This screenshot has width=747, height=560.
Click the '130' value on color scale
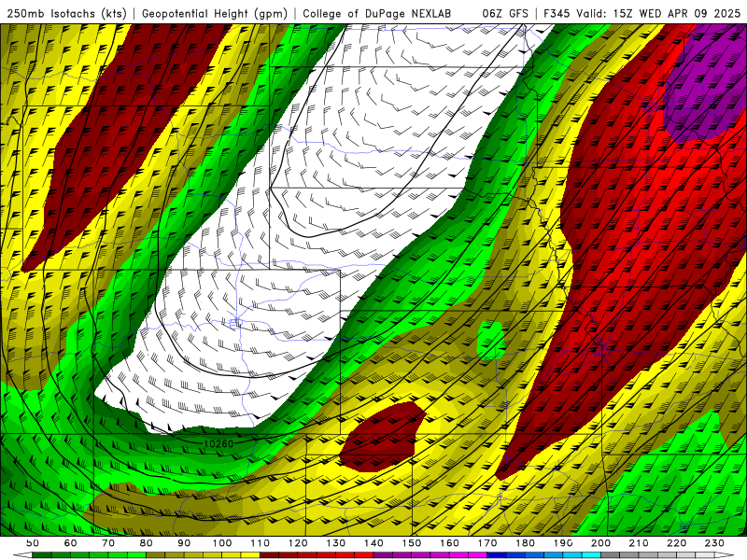(x=336, y=543)
